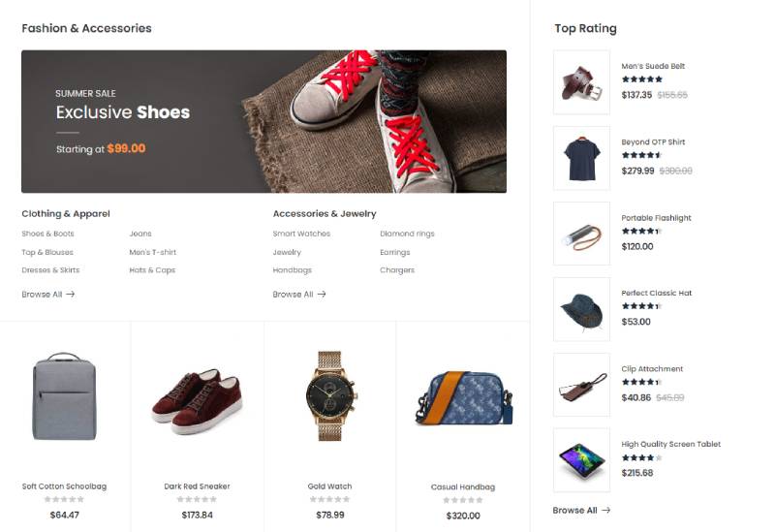The height and width of the screenshot is (532, 775).
Task: Click the stars of Men's Suede Belt
Action: [642, 79]
